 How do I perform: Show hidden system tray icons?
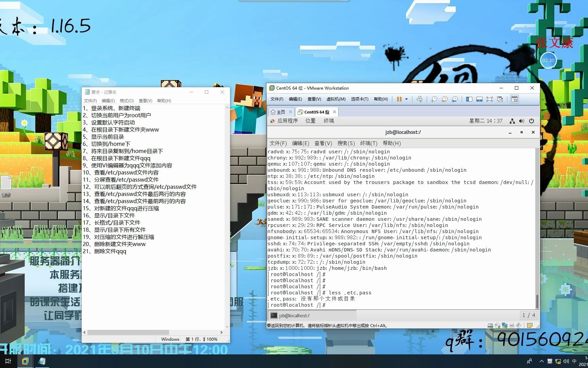541,361
